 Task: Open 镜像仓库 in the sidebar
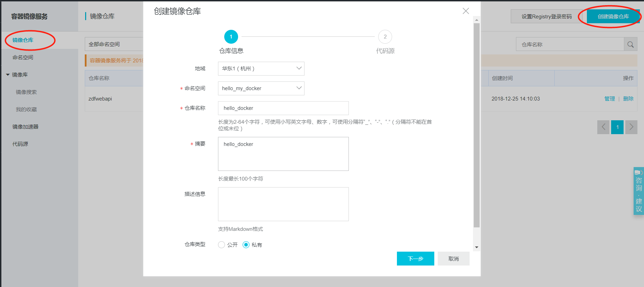click(23, 40)
